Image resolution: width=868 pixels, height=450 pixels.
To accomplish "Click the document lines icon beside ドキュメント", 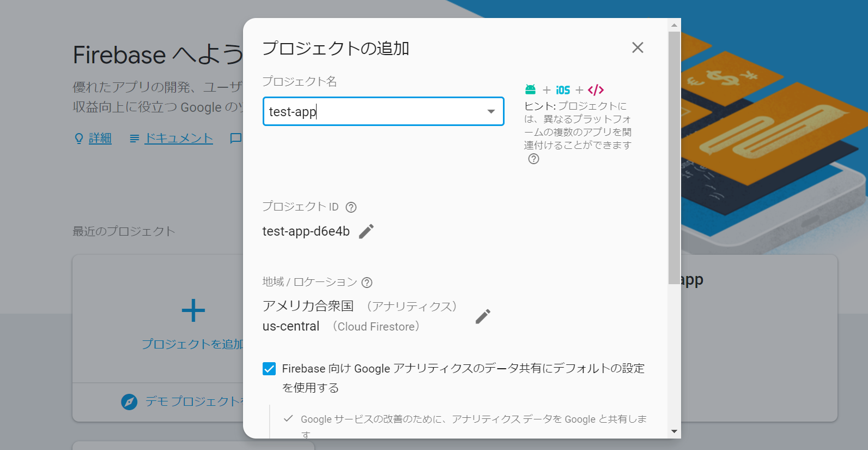I will click(x=135, y=139).
